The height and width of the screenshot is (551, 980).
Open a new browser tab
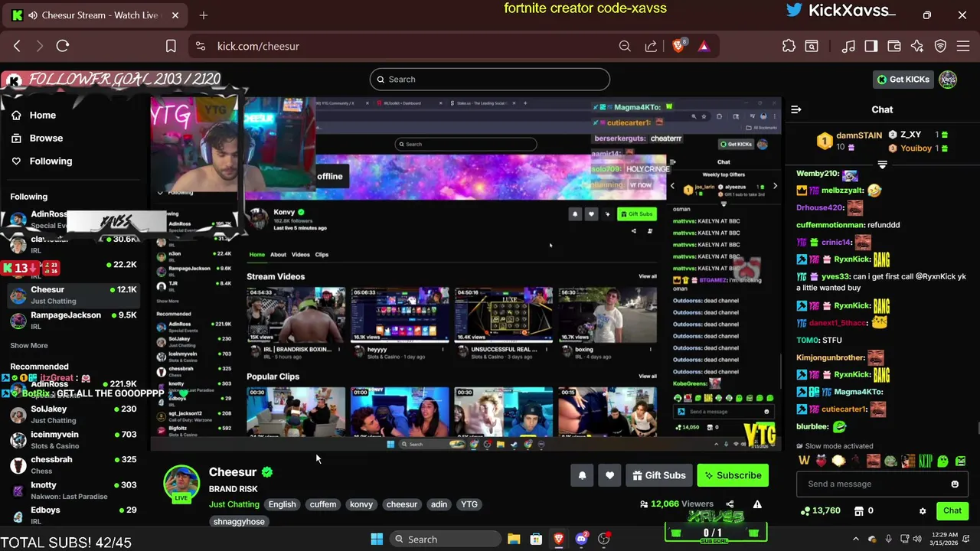click(204, 15)
